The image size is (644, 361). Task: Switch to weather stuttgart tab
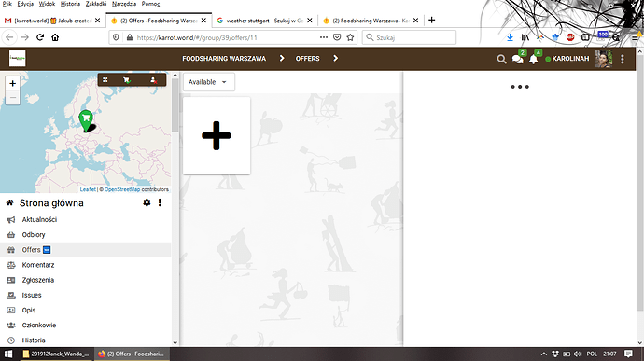coord(264,21)
